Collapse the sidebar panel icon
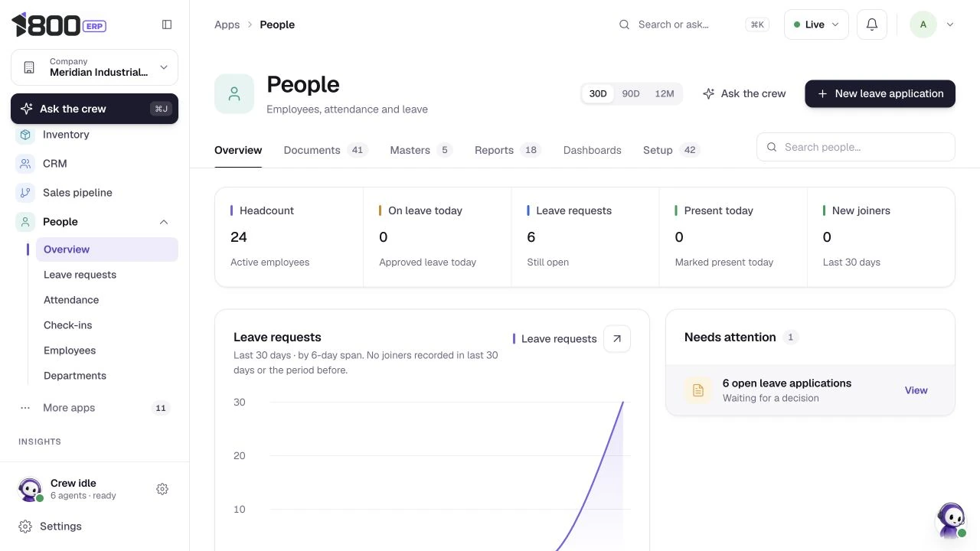 [x=167, y=24]
